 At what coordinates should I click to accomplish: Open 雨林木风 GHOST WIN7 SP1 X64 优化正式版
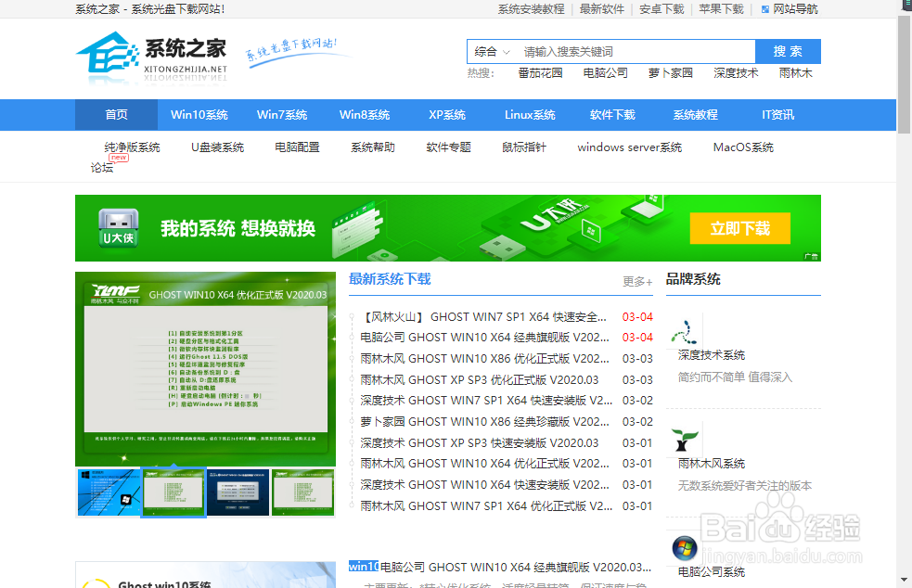486,506
